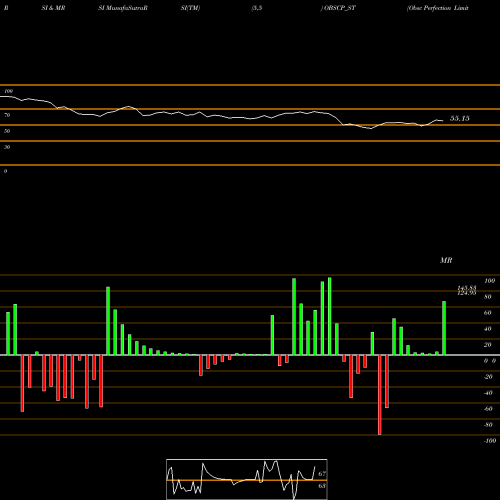Click the -40 label on MR axis
500x500 pixels.
pyautogui.click(x=488, y=393)
